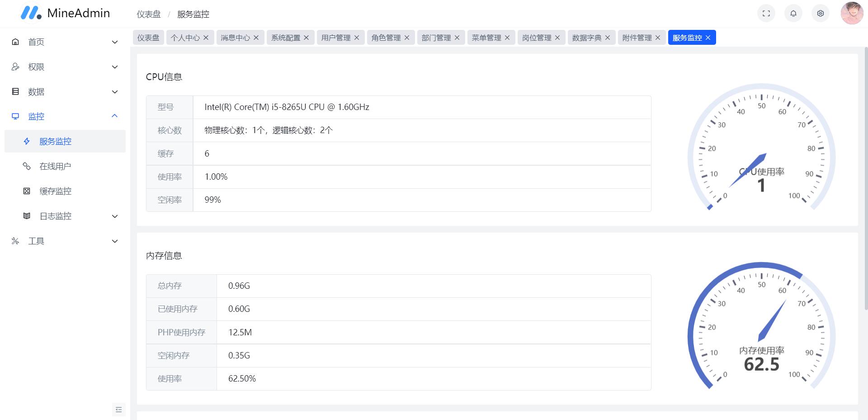This screenshot has width=868, height=420.
Task: Click the 首页 home icon
Action: 15,42
